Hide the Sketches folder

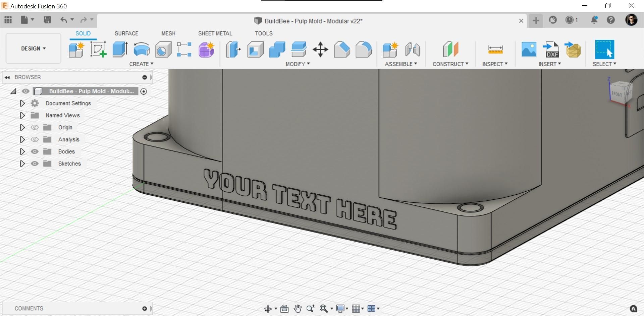35,164
